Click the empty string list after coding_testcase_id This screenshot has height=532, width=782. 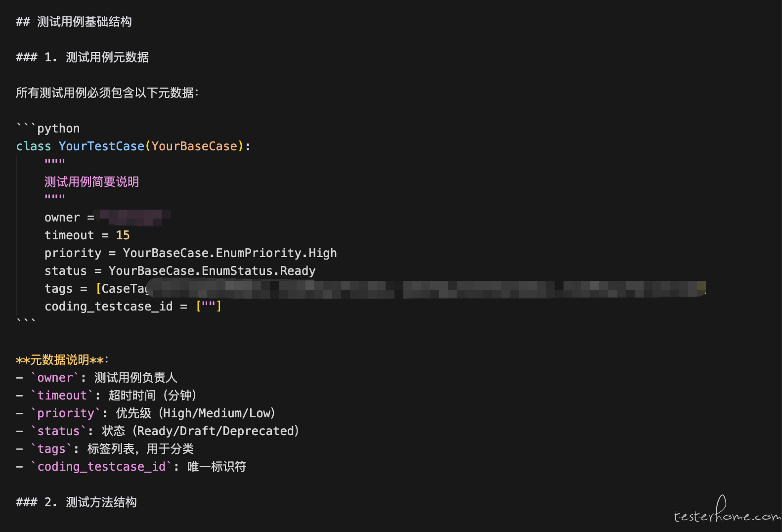209,307
